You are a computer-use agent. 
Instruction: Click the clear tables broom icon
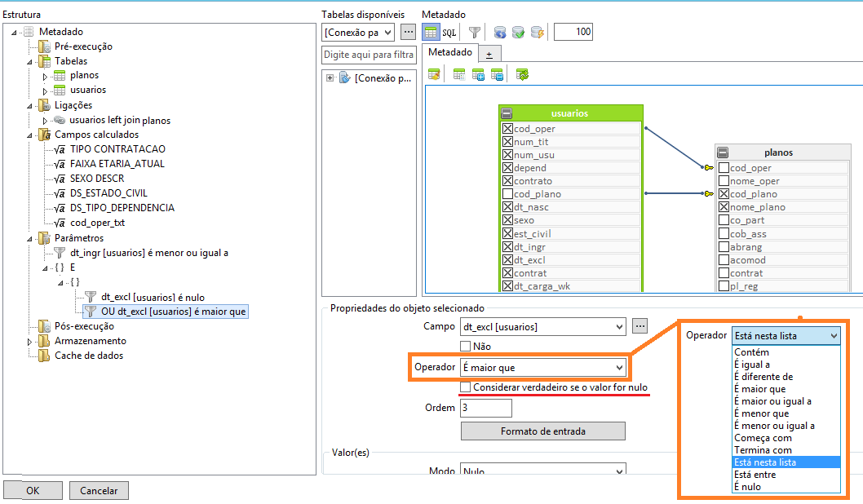pos(434,74)
